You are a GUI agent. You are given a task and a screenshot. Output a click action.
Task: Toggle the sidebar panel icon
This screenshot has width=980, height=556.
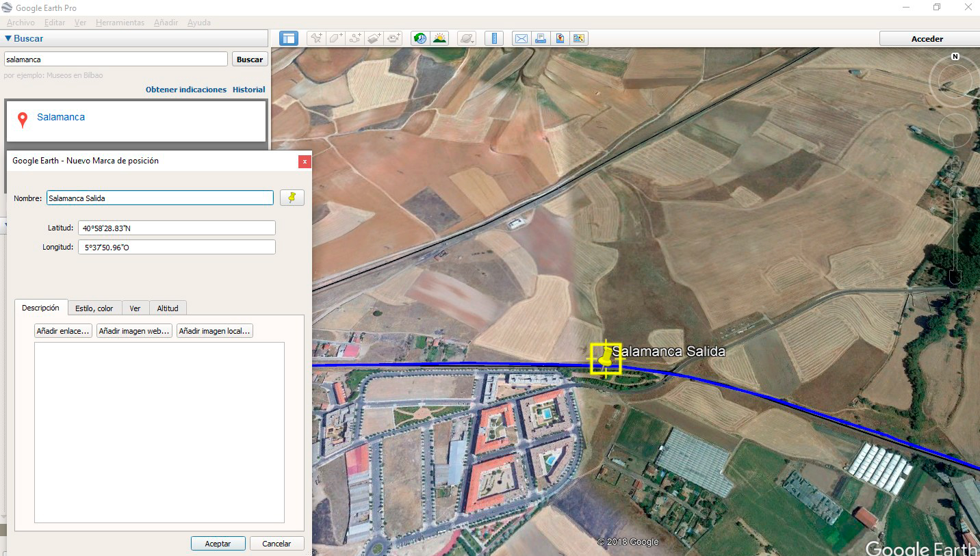[289, 38]
